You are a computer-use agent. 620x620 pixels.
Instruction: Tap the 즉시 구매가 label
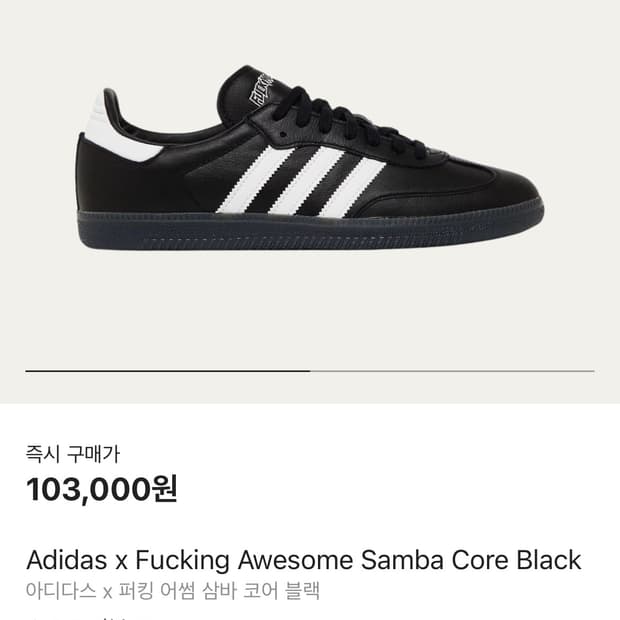(x=72, y=454)
